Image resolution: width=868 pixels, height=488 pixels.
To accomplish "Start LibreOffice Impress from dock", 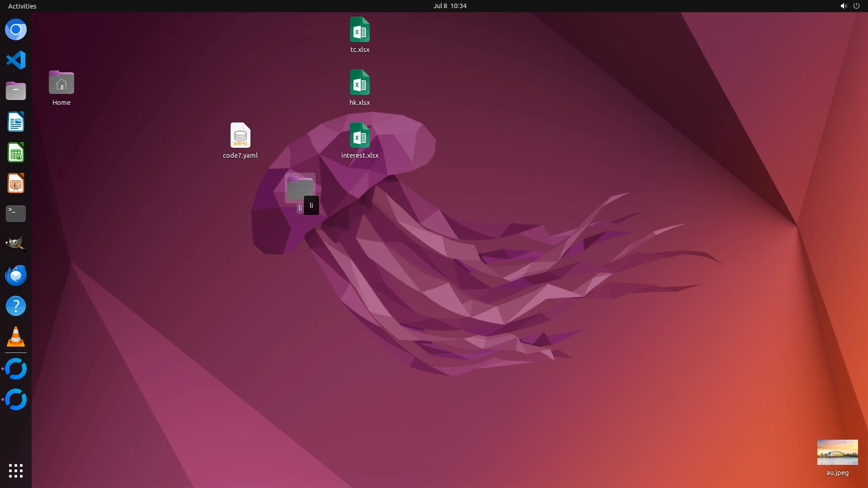I will [16, 183].
